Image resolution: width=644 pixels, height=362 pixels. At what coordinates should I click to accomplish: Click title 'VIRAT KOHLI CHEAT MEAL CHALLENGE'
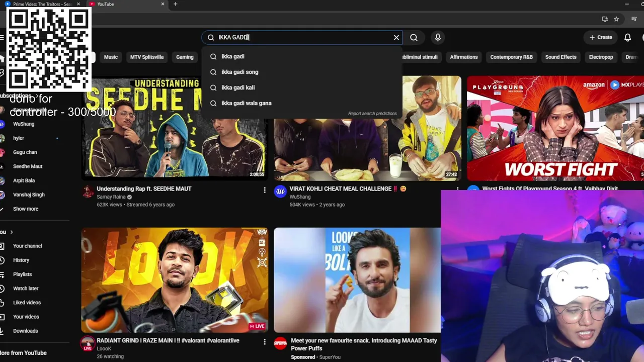tap(340, 189)
